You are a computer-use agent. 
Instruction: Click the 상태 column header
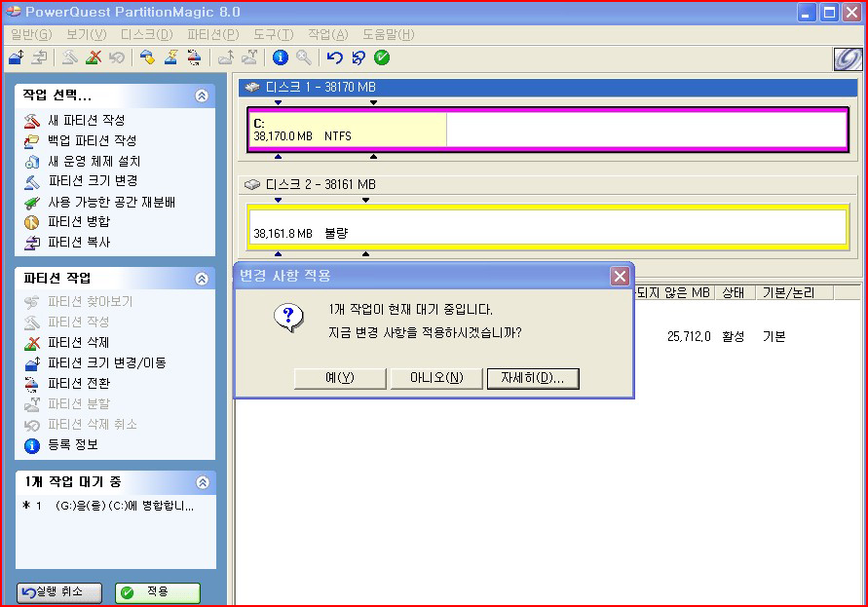735,292
